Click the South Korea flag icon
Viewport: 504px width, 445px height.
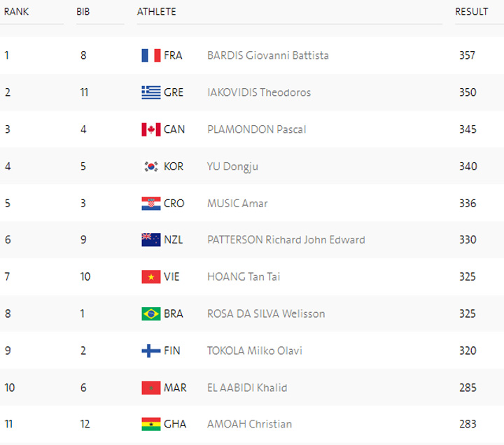point(150,167)
